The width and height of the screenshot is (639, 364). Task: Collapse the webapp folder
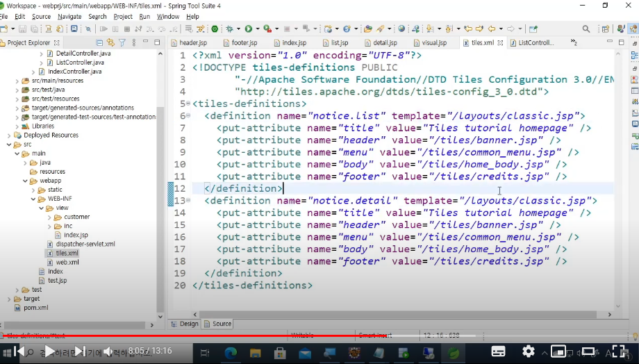[25, 181]
